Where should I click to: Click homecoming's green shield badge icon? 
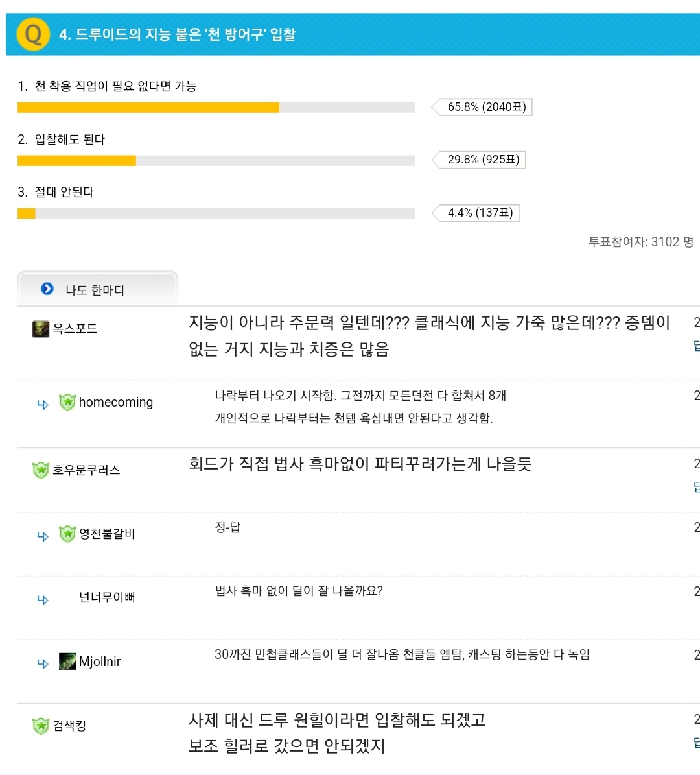pyautogui.click(x=67, y=402)
